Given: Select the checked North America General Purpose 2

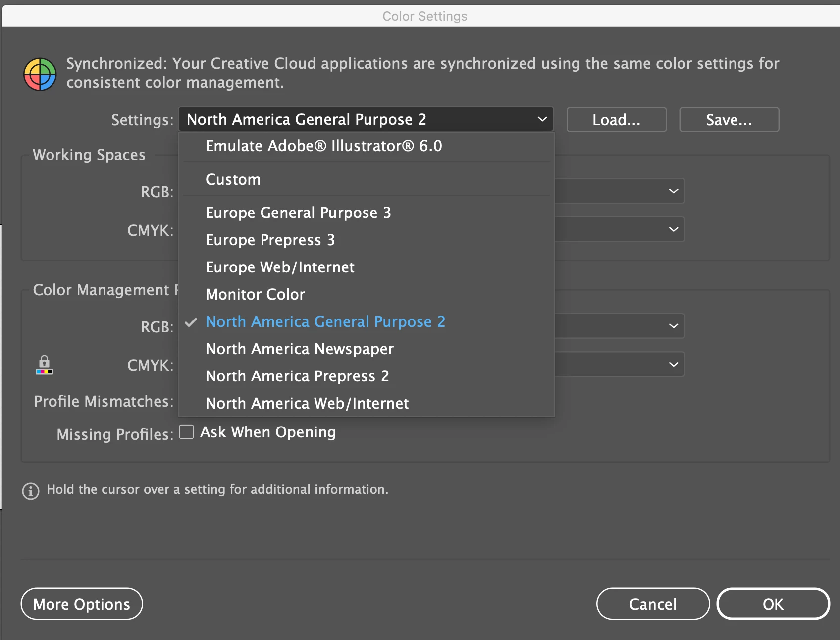Looking at the screenshot, I should coord(367,321).
